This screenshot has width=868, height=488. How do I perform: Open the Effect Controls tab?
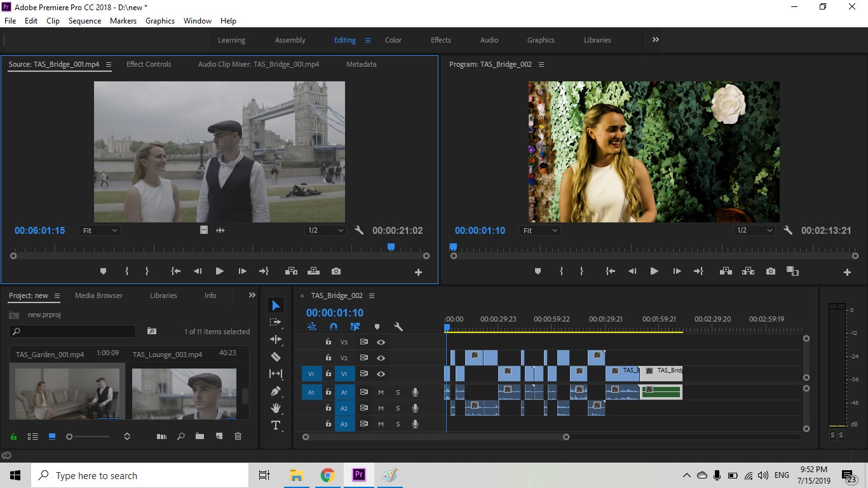pos(149,64)
